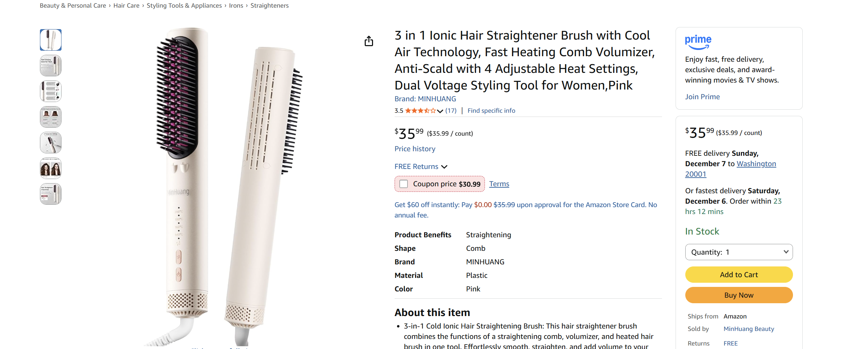Open the Cool Air Tech thumbnail
The image size is (868, 349).
pos(51,65)
